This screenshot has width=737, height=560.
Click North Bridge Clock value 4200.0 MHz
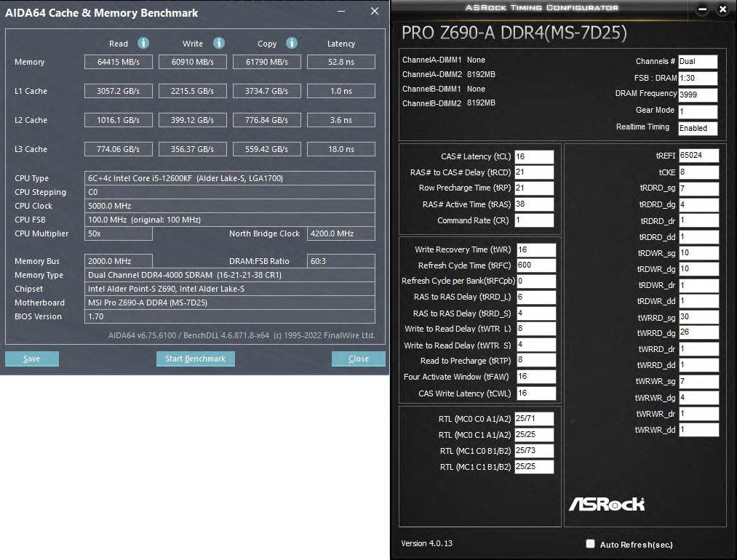click(x=341, y=233)
